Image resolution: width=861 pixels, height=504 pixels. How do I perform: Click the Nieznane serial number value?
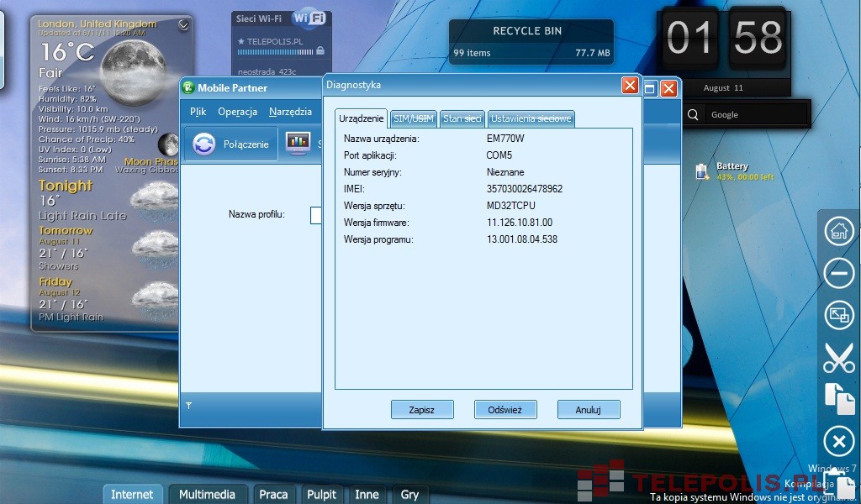click(505, 172)
